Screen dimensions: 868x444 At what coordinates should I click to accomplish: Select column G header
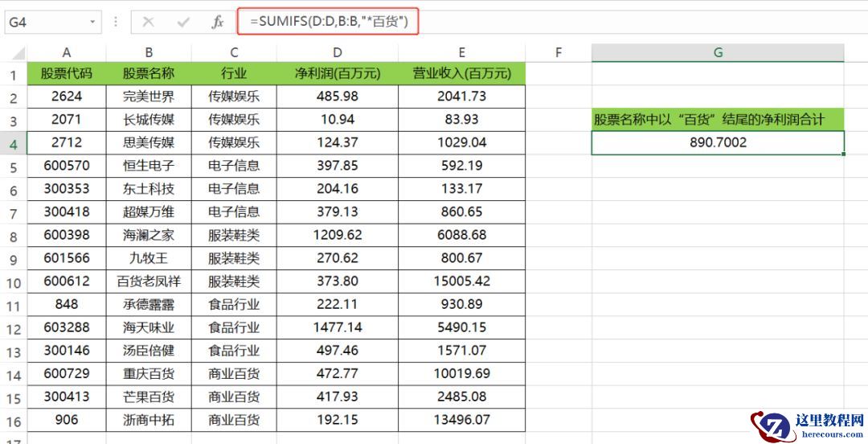point(718,52)
